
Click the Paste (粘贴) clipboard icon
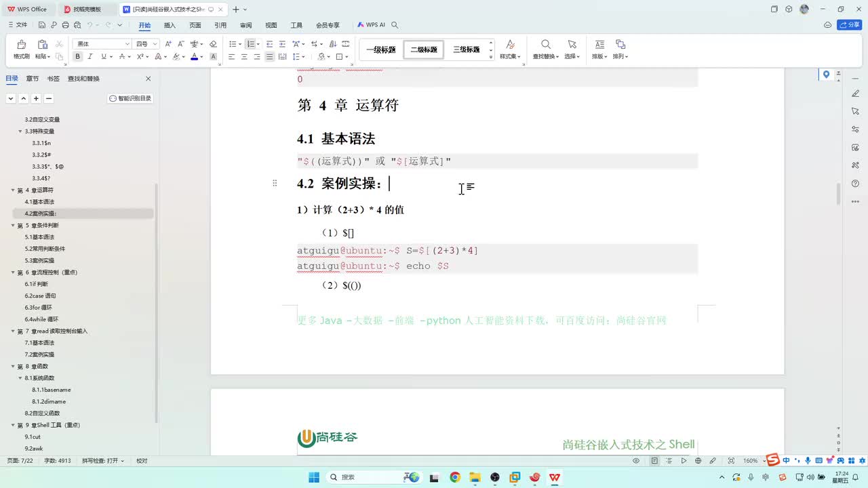click(42, 45)
